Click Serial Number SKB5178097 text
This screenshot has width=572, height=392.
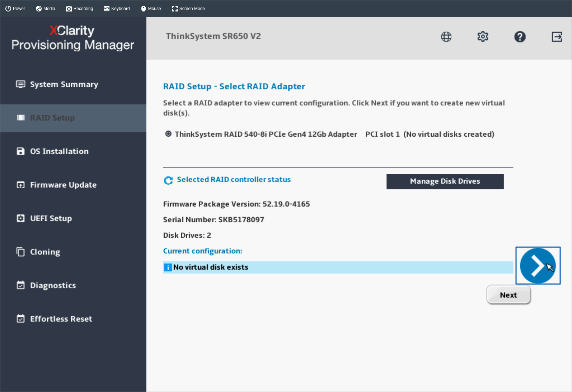coord(214,219)
